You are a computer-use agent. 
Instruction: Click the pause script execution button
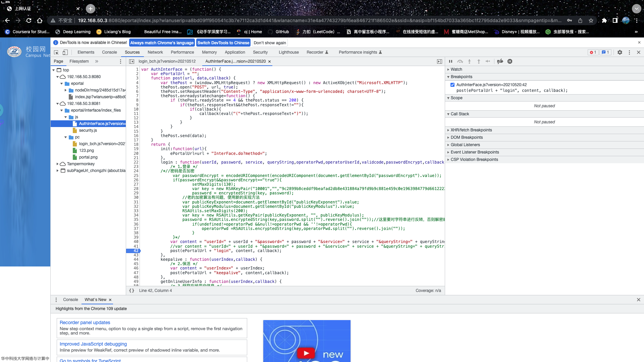tap(450, 61)
